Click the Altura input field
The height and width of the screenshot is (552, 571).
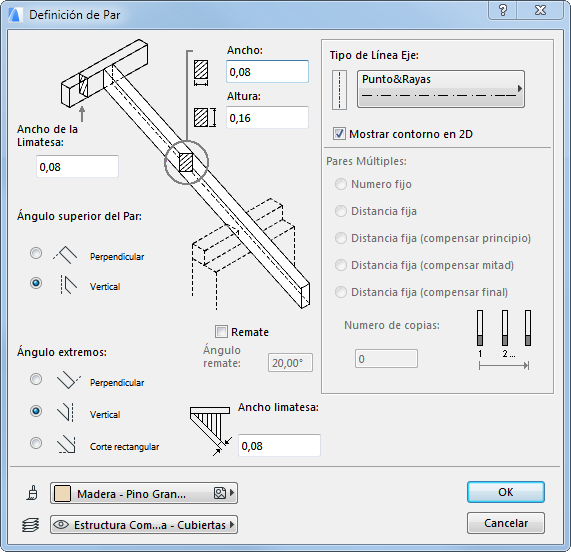pyautogui.click(x=267, y=118)
